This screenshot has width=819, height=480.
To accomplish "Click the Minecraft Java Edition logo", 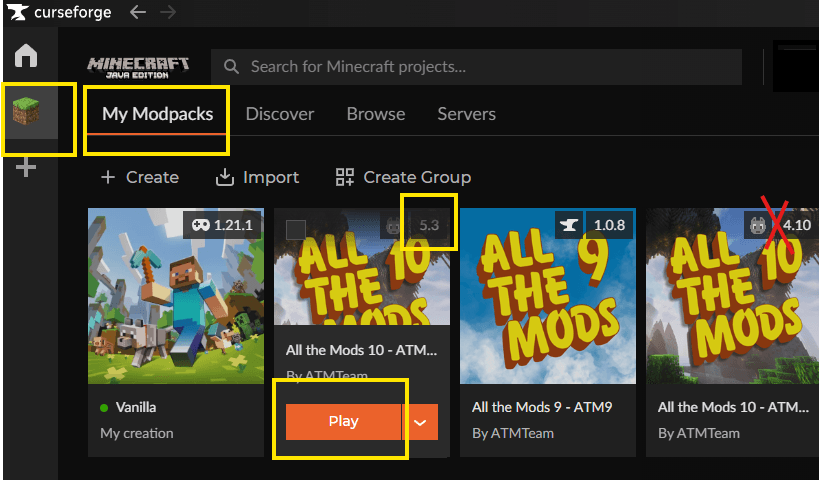I will point(138,67).
